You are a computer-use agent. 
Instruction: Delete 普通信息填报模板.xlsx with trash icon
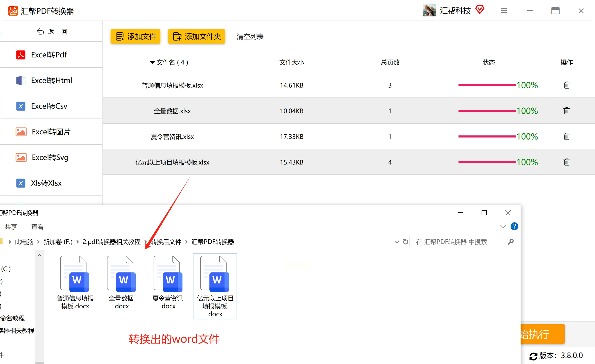(567, 85)
